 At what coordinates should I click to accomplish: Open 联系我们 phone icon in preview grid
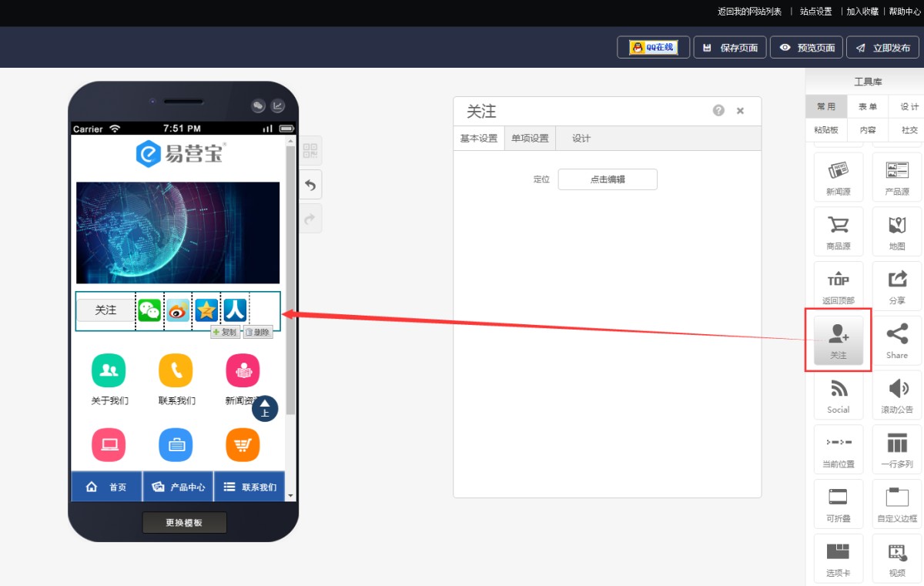click(x=176, y=370)
